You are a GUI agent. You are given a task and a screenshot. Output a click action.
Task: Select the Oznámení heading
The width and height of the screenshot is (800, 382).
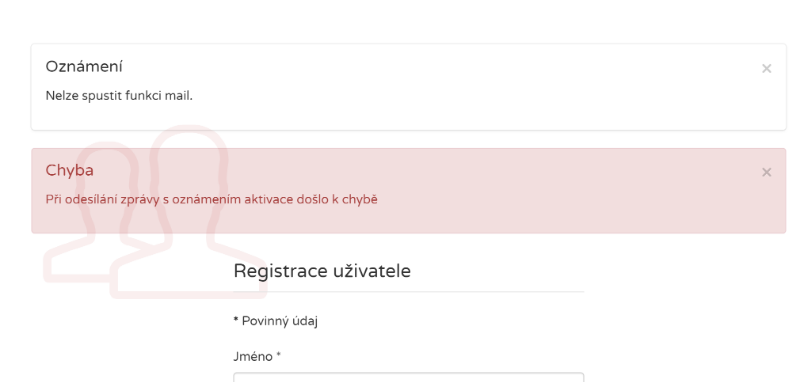tap(84, 66)
